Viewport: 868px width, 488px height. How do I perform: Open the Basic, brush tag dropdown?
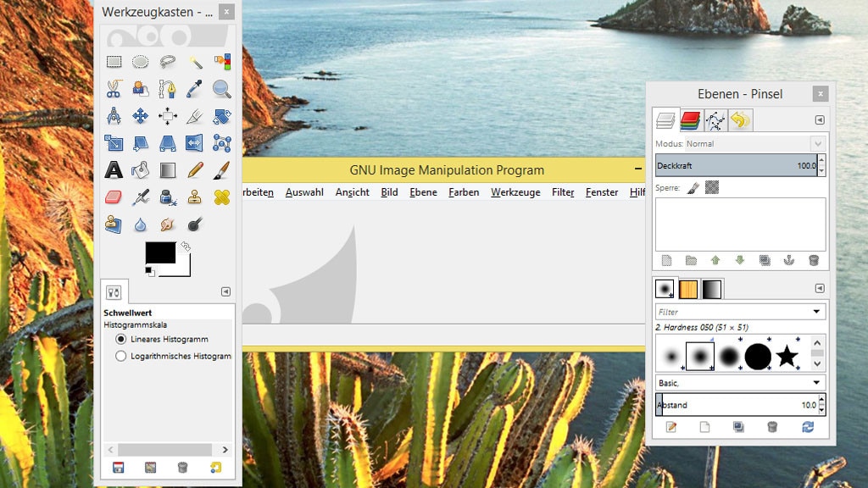click(x=740, y=382)
